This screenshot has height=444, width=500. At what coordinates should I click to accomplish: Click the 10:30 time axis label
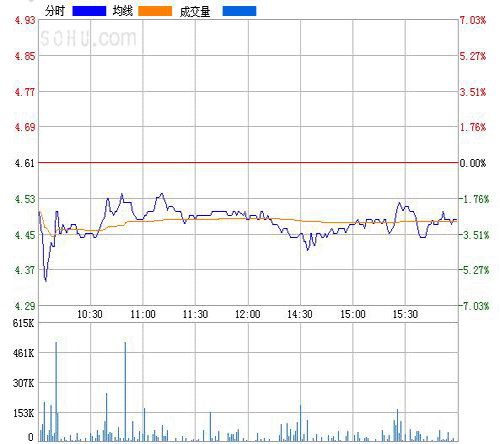click(x=90, y=314)
